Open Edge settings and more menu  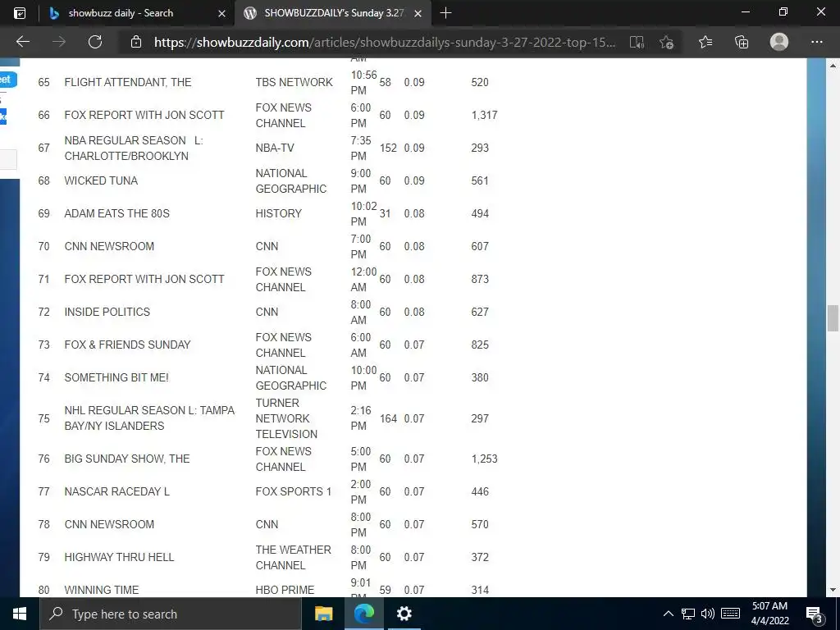click(x=816, y=42)
